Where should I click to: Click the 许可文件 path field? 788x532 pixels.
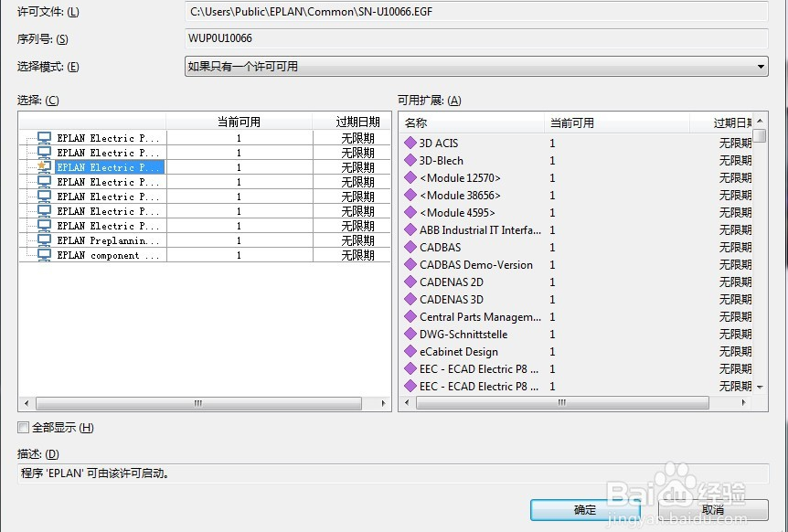(476, 11)
